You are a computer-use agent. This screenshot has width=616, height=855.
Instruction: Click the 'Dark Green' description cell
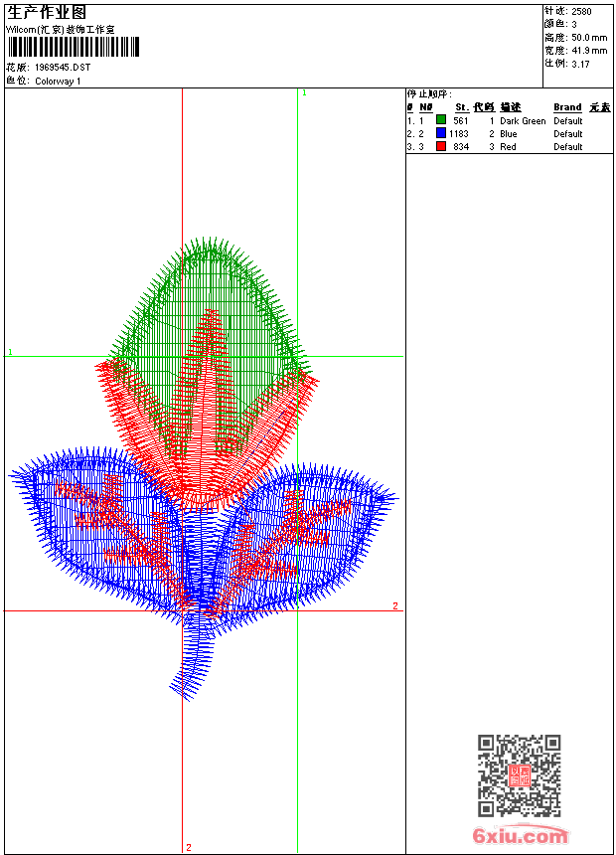pos(523,121)
